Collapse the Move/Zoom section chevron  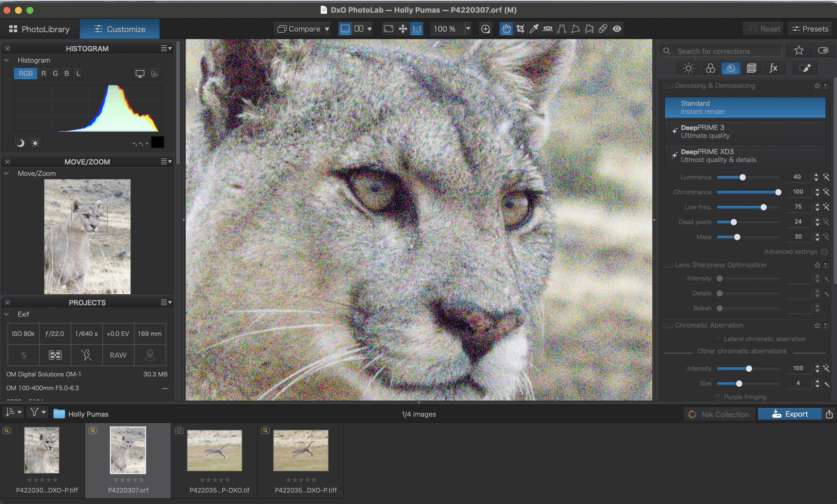pos(7,173)
